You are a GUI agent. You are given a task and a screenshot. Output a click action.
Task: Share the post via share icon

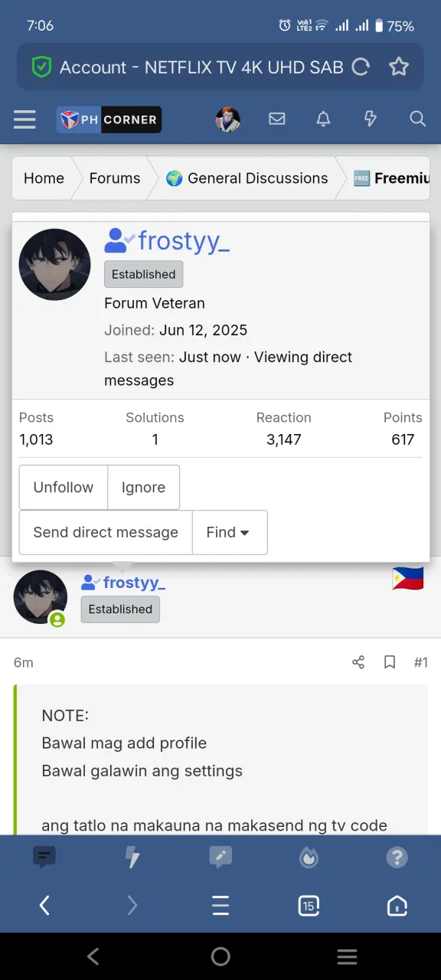pos(358,662)
